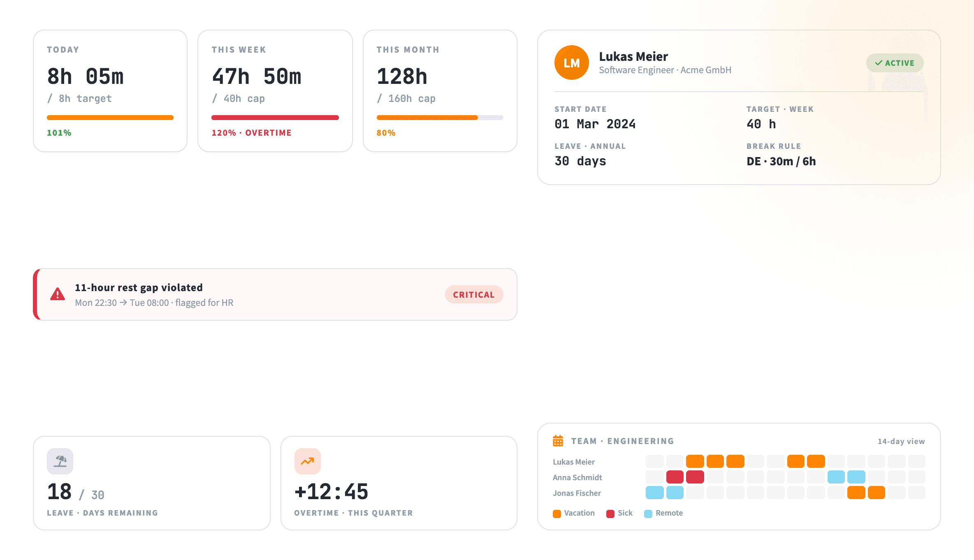Image resolution: width=974 pixels, height=560 pixels.
Task: Click Jonas Fischer's first orange vacation cell
Action: (x=856, y=493)
